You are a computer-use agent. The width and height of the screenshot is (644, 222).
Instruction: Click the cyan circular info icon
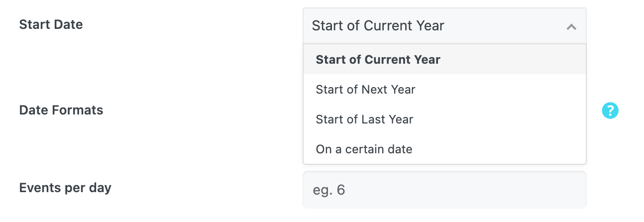tap(610, 111)
